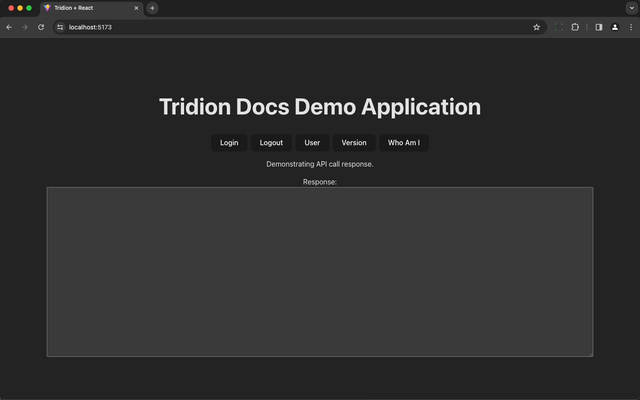
Task: Go back using the browser back arrow
Action: coord(9,27)
